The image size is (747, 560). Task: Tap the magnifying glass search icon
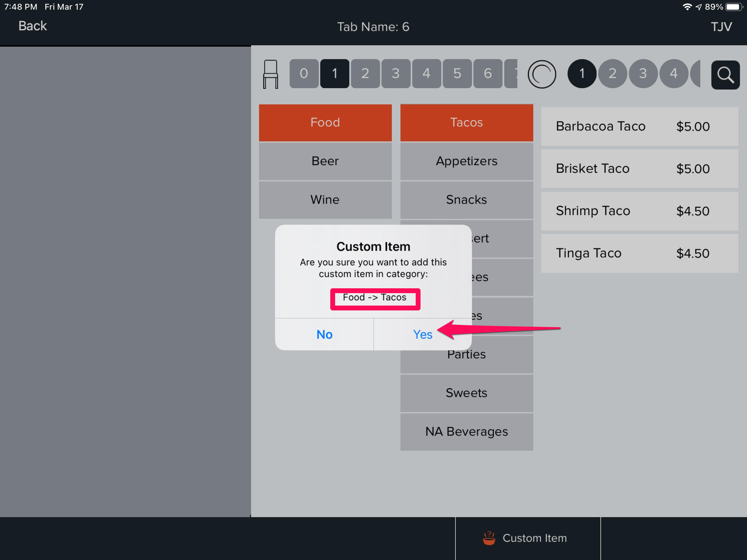725,75
